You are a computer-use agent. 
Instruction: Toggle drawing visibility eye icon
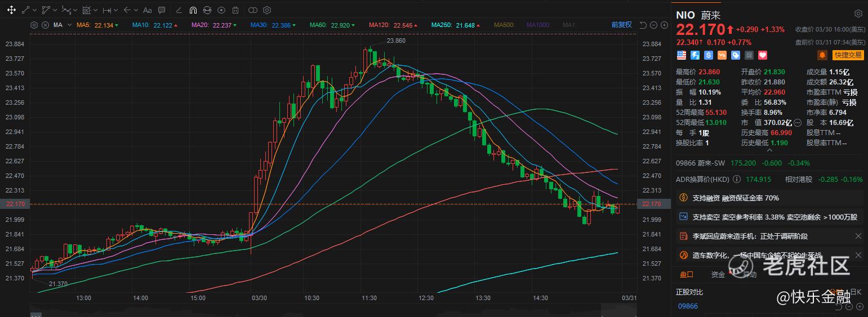(221, 10)
